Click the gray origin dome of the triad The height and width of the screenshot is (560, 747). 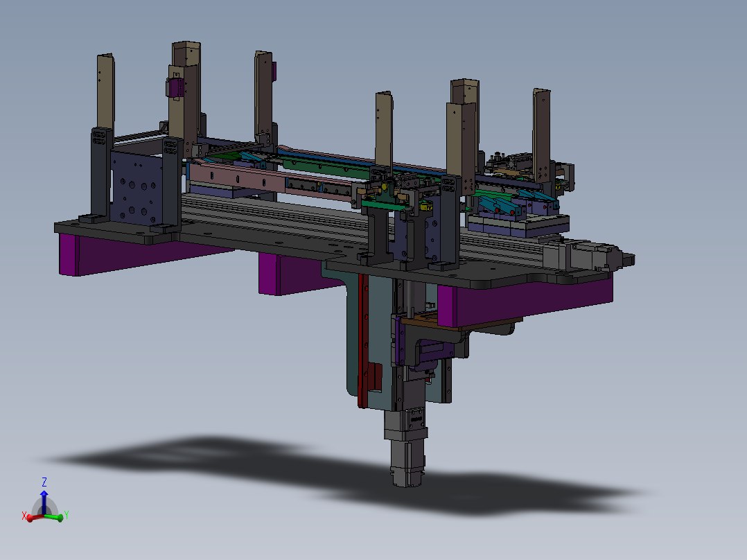45,507
